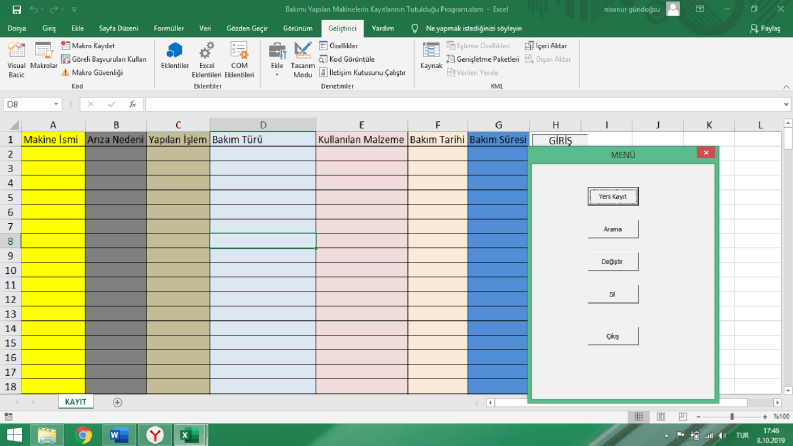
Task: Open Makro Güvenliği settings
Action: [x=92, y=73]
